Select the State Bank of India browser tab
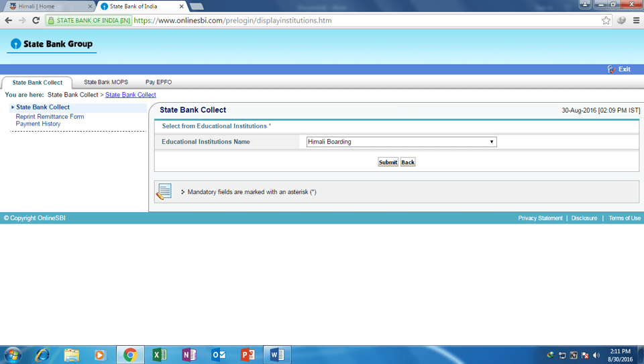644x364 pixels. pos(142,7)
